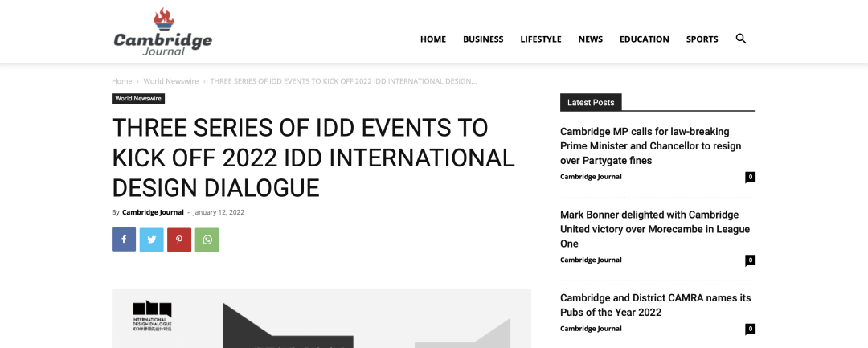Read Mark Bonner Cambridge United article
868x348 pixels.
[x=655, y=229]
